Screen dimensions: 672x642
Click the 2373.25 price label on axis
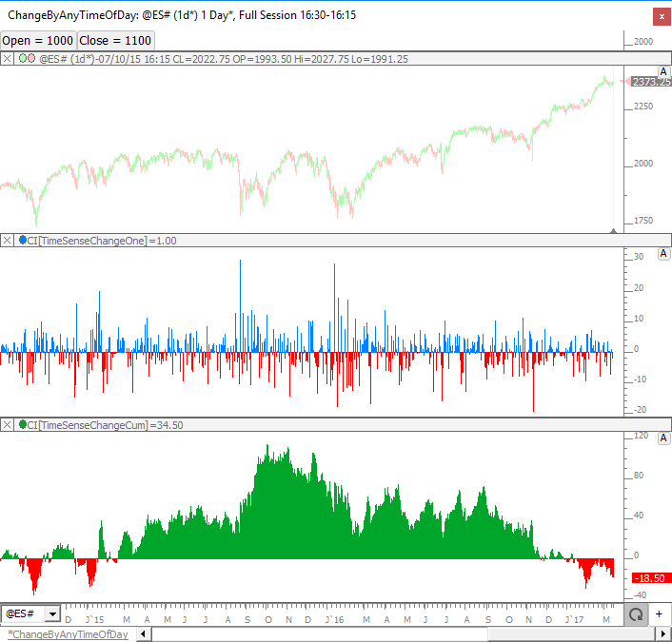pos(651,82)
